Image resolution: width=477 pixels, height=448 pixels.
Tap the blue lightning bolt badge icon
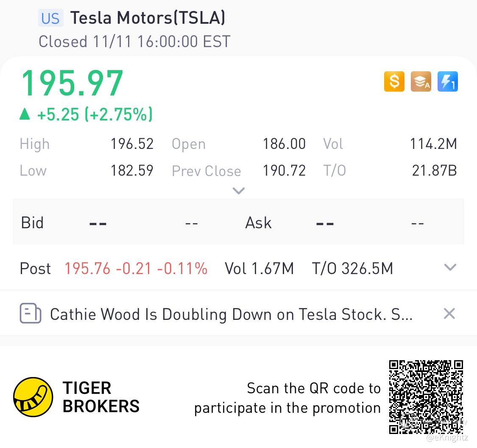coord(447,81)
